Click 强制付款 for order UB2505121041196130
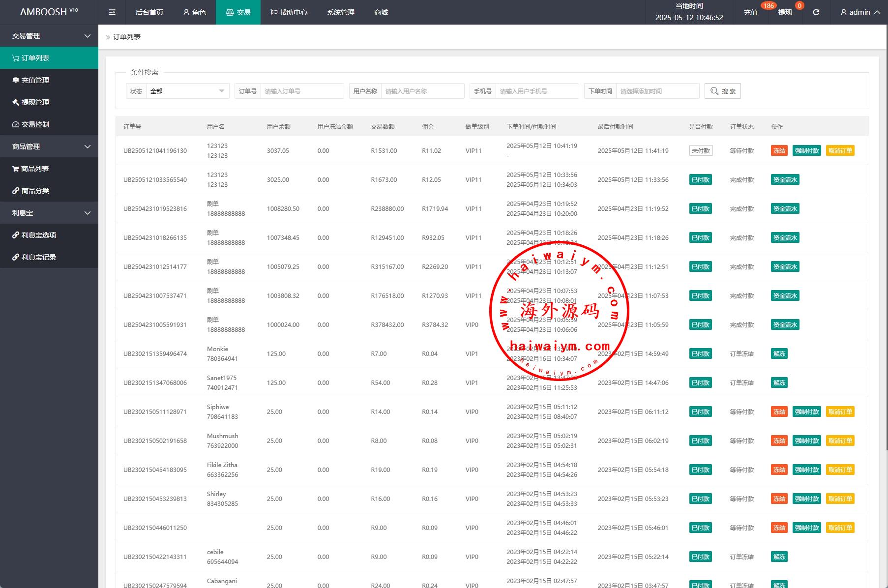 (807, 151)
